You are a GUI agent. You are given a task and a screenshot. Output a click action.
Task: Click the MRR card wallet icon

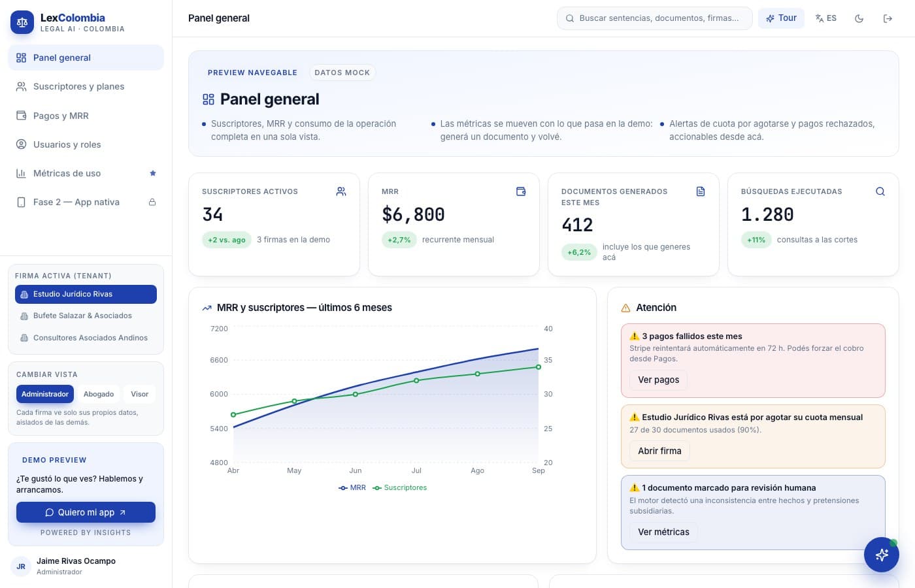tap(521, 191)
